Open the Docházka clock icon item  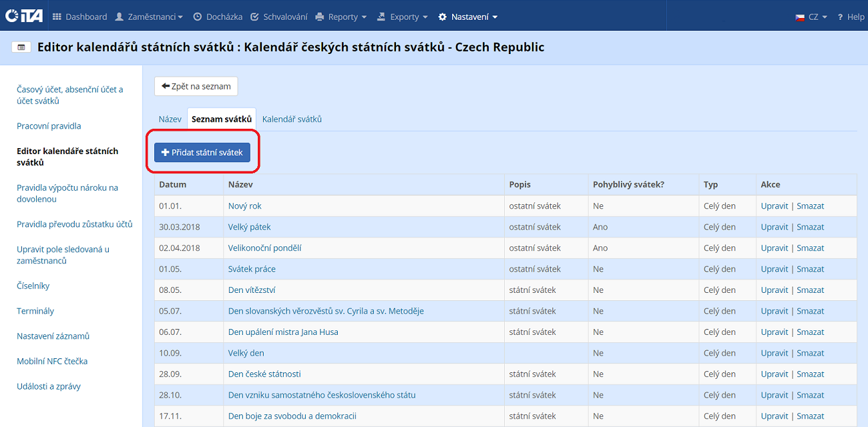tap(216, 17)
